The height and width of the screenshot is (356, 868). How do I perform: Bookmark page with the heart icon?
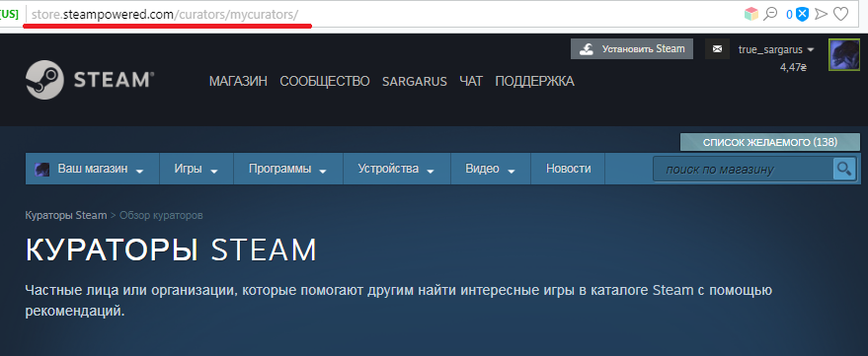pyautogui.click(x=841, y=14)
